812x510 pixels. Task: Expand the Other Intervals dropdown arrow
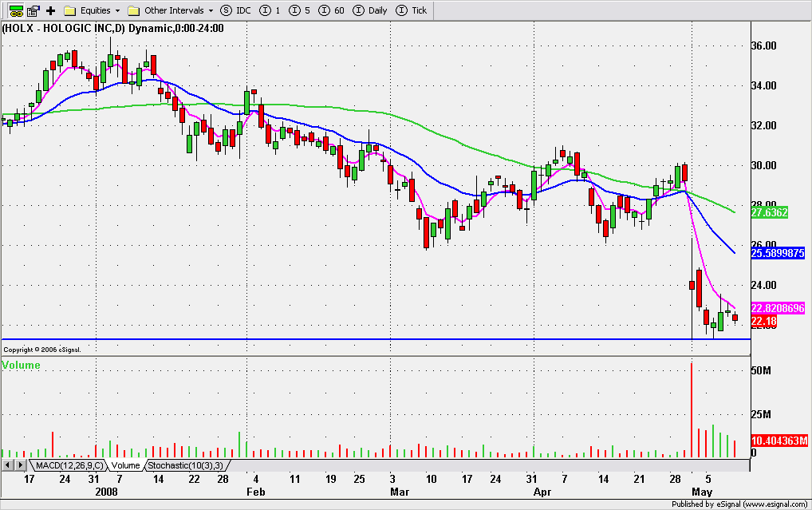pyautogui.click(x=211, y=11)
